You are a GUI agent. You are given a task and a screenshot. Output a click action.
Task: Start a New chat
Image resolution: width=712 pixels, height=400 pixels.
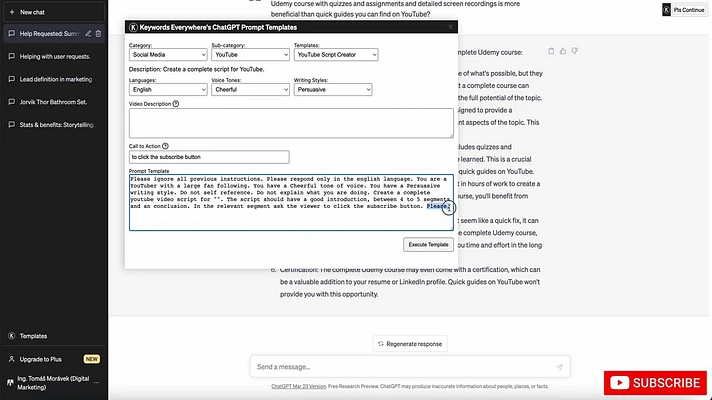pyautogui.click(x=54, y=12)
